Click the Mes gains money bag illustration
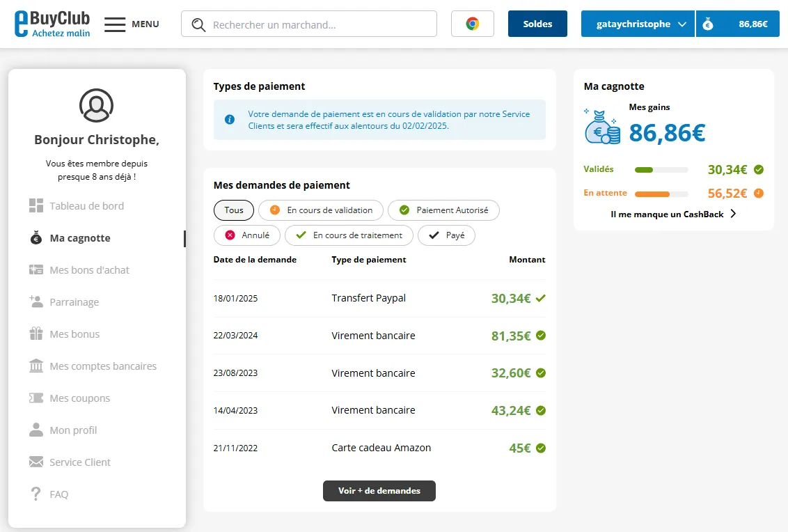 tap(602, 127)
